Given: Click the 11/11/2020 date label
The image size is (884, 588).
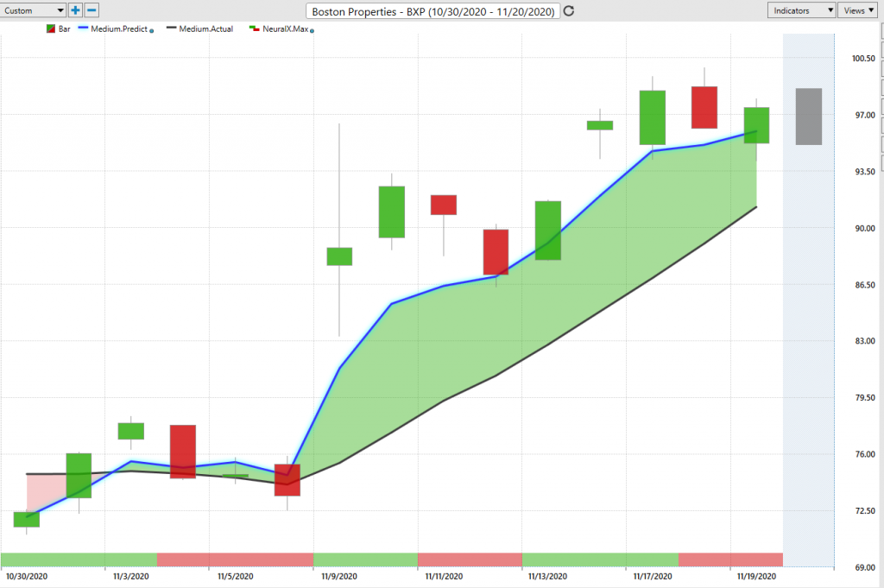Looking at the screenshot, I should pyautogui.click(x=444, y=576).
